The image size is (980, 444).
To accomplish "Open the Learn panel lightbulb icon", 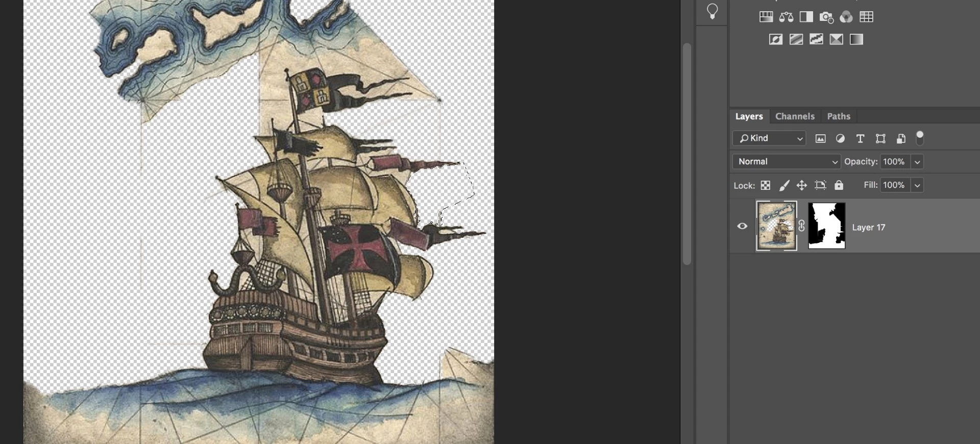I will [713, 11].
